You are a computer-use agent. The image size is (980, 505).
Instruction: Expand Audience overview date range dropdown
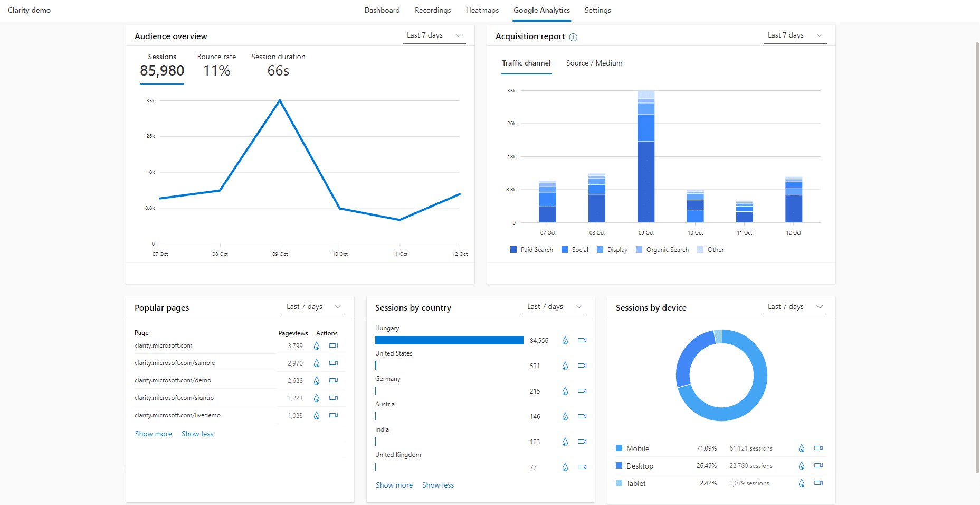tap(434, 35)
